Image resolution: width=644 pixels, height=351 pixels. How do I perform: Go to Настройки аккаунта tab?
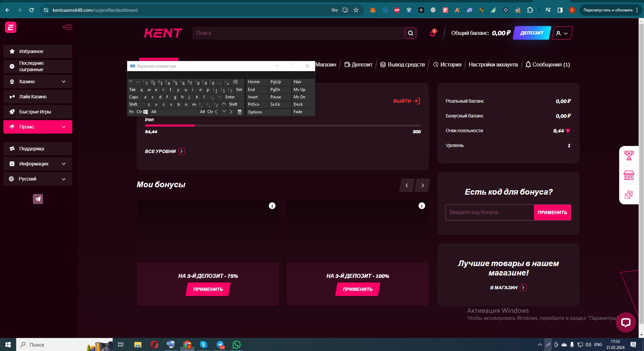[x=493, y=64]
